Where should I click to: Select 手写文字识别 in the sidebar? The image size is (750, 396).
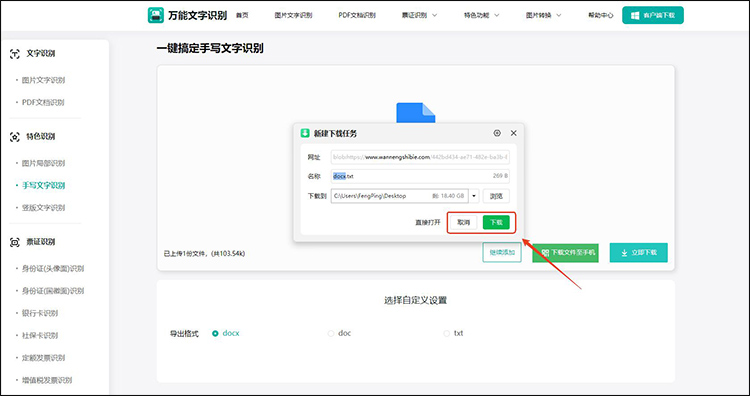(43, 186)
